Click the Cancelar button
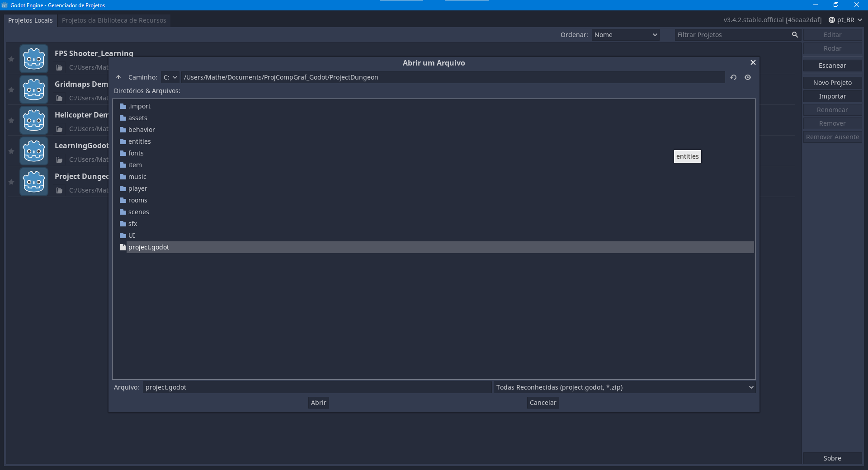Viewport: 868px width, 470px height. [543, 403]
